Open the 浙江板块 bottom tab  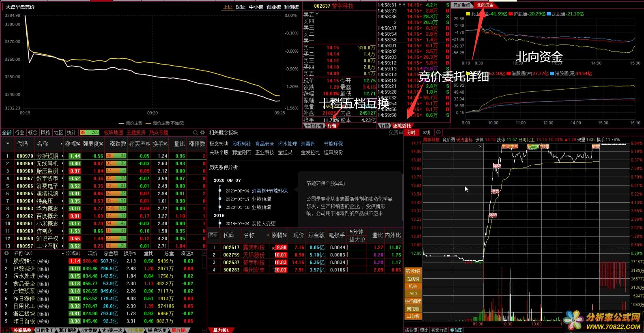(x=67, y=330)
